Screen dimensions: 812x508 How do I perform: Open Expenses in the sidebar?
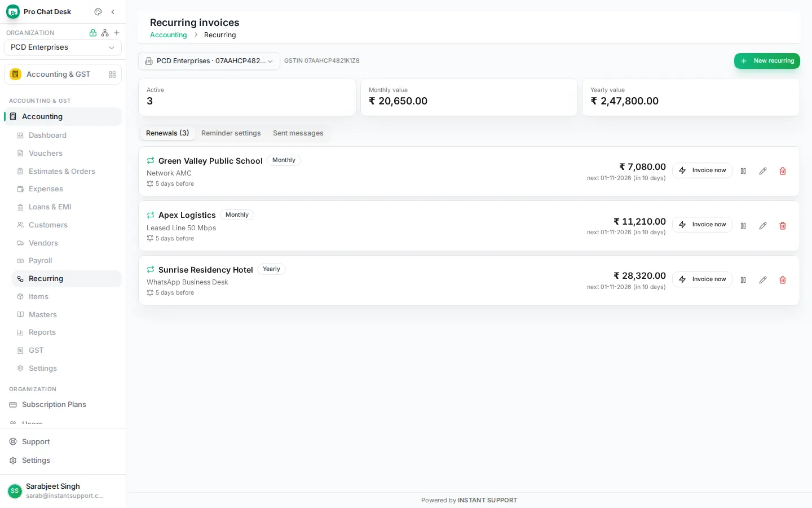pos(67,189)
